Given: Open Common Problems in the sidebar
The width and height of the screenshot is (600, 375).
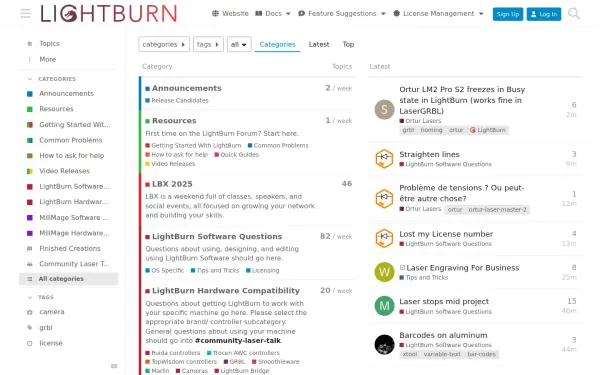Looking at the screenshot, I should pos(70,140).
